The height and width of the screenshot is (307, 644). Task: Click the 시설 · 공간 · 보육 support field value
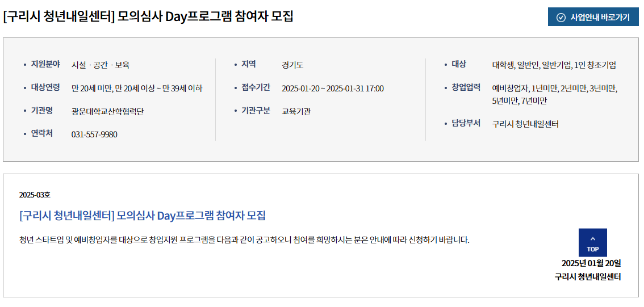point(100,65)
